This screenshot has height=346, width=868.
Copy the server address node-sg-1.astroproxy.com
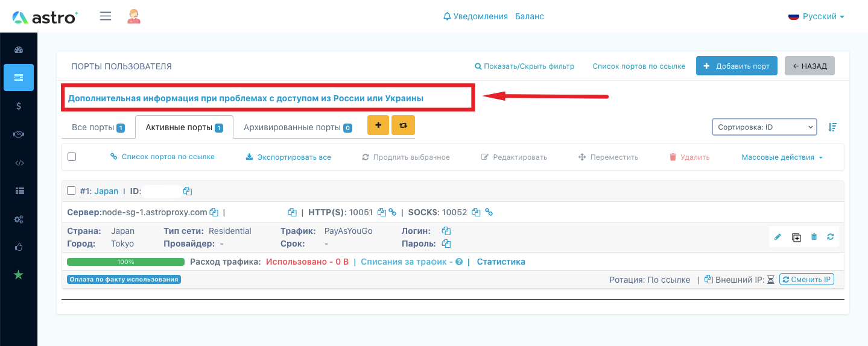point(213,212)
